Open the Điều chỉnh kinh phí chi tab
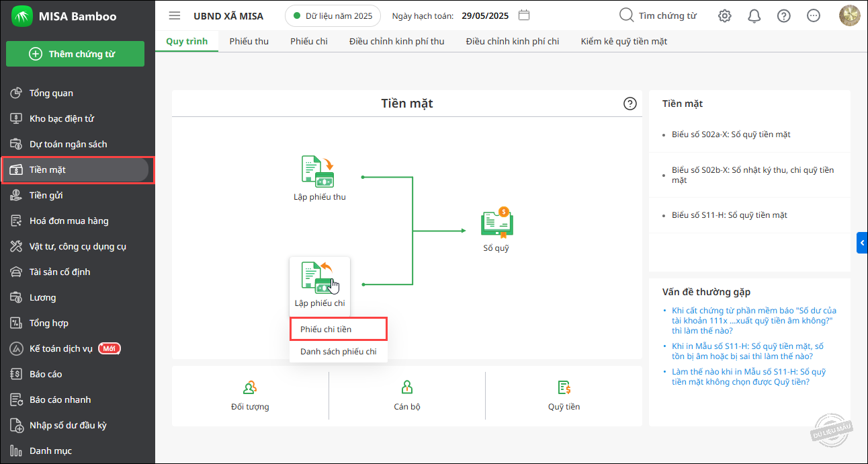 [x=513, y=41]
